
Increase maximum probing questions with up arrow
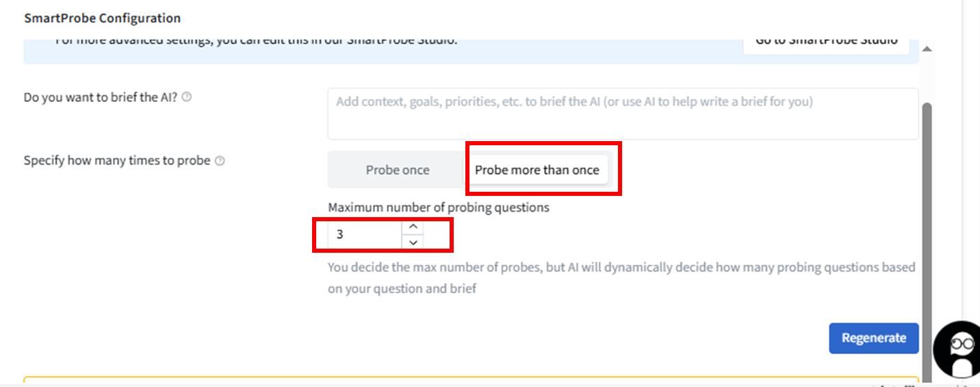(x=413, y=227)
